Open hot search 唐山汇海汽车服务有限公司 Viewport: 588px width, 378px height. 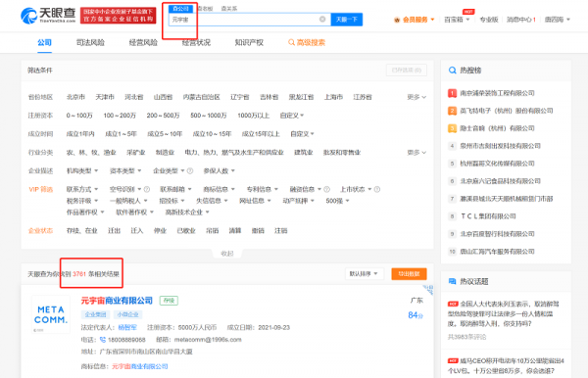point(497,252)
